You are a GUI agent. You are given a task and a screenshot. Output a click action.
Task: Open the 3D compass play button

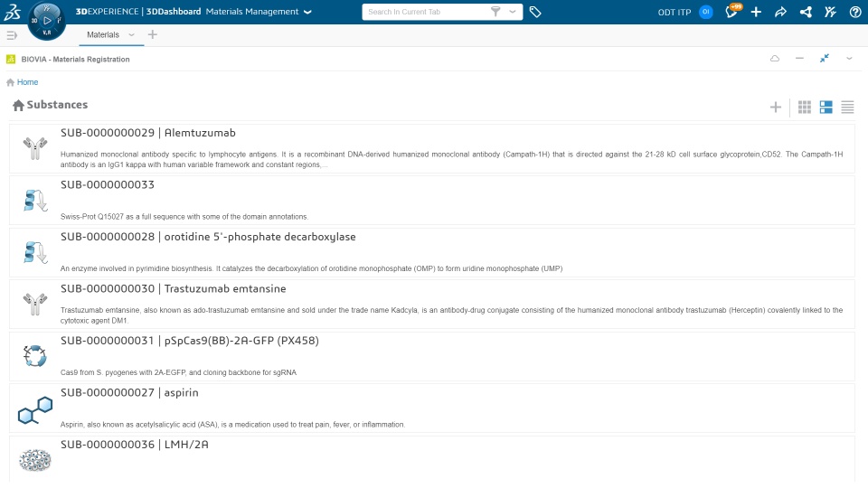click(x=47, y=21)
